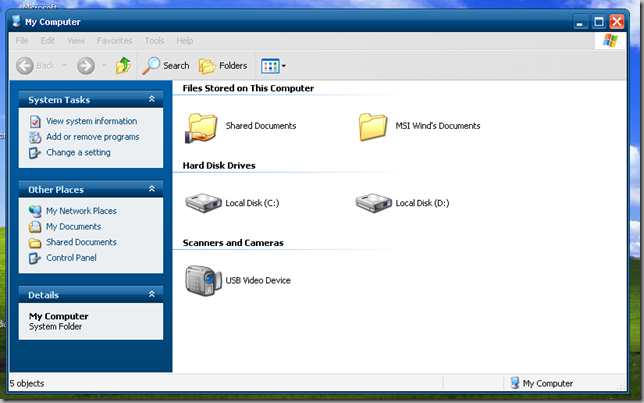The width and height of the screenshot is (644, 403).
Task: Click the MSI Wind's Documents label
Action: (438, 126)
